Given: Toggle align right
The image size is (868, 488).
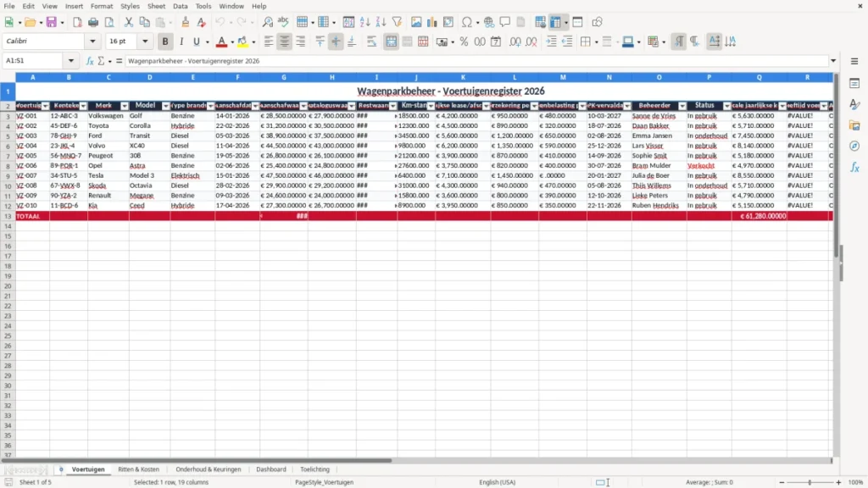Looking at the screenshot, I should click(x=301, y=42).
